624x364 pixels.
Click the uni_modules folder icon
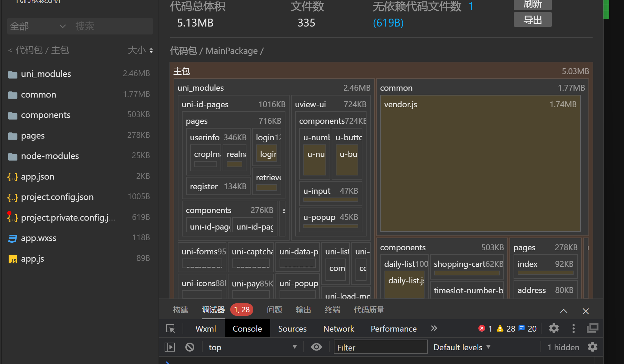click(x=13, y=74)
